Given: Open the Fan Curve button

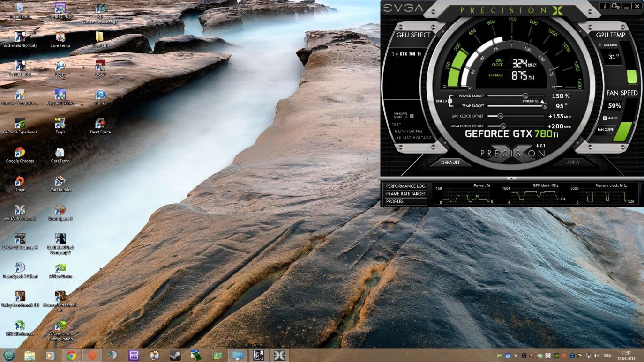Looking at the screenshot, I should 605,130.
